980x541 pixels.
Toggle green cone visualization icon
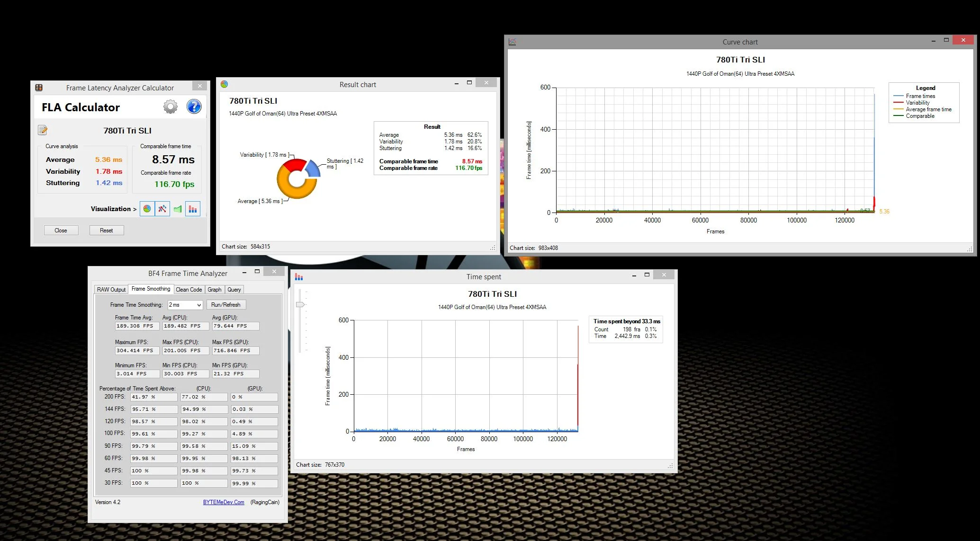(x=178, y=209)
